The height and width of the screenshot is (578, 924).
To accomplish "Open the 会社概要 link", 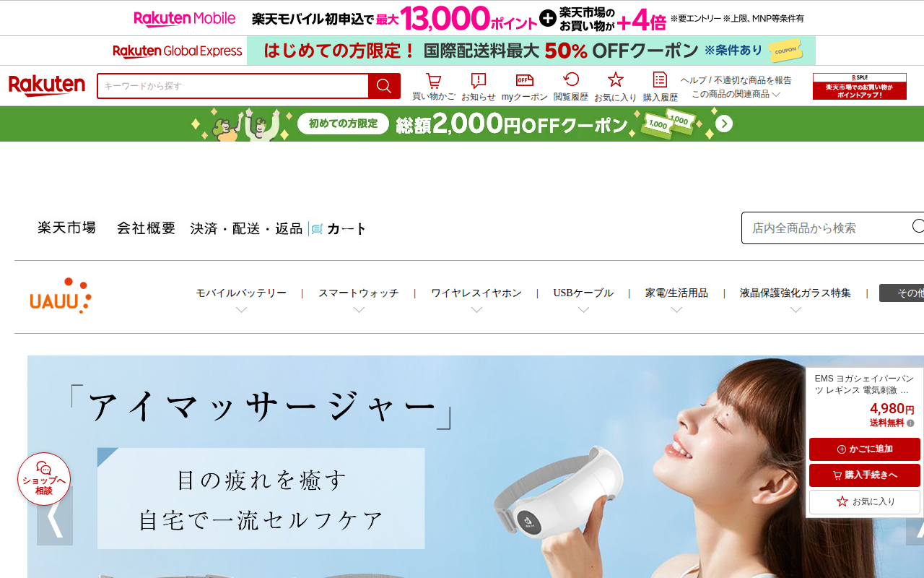I will [147, 228].
